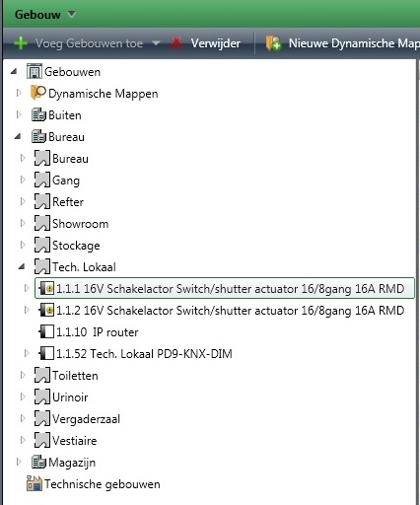The width and height of the screenshot is (420, 505).
Task: Click the Gang room icon
Action: (42, 180)
